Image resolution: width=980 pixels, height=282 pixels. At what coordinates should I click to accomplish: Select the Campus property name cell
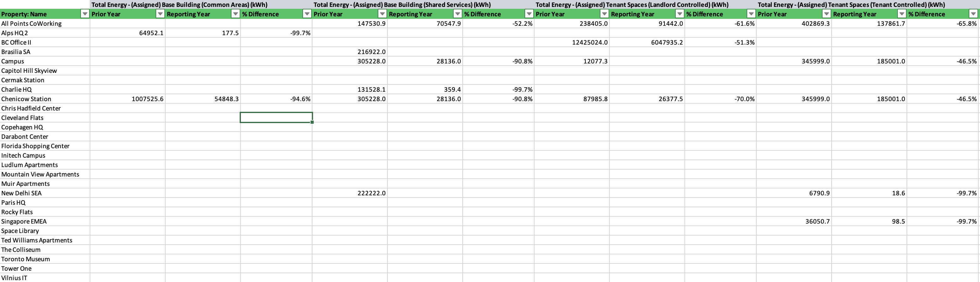[45, 61]
